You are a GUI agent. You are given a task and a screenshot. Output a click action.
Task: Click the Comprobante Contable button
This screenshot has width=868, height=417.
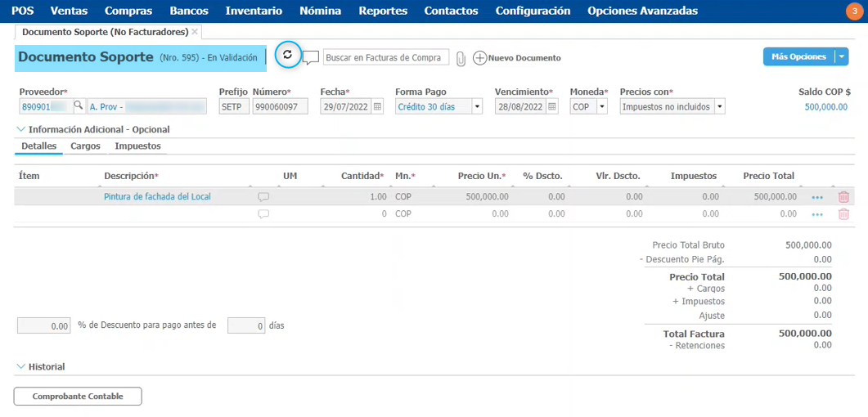click(x=78, y=397)
